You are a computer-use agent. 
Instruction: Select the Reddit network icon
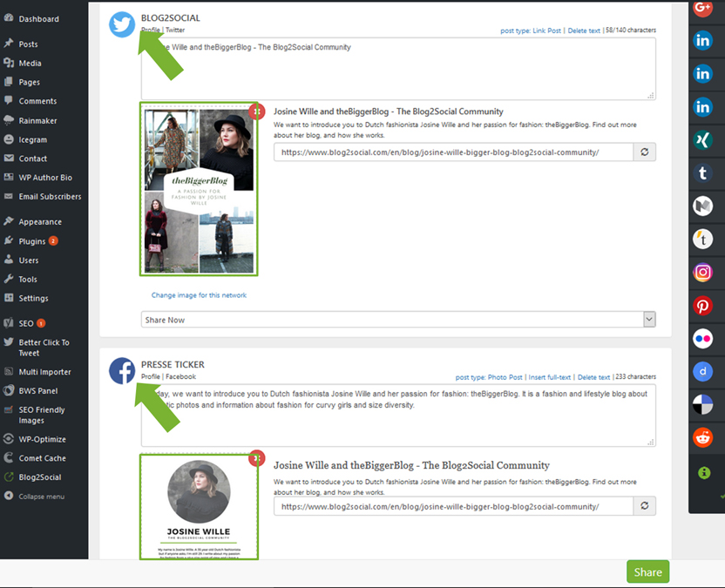(x=702, y=437)
